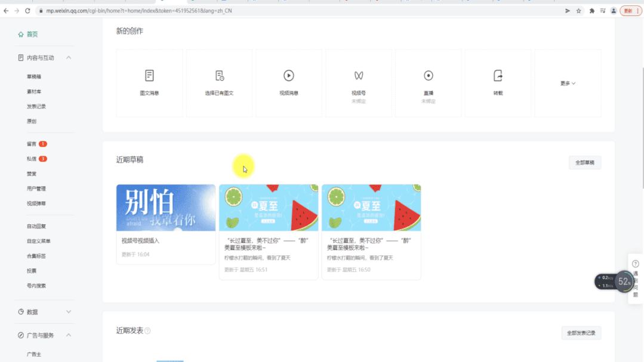The height and width of the screenshot is (362, 644).
Task: Click the help question-mark icon beside 近期发表
Action: 147,331
